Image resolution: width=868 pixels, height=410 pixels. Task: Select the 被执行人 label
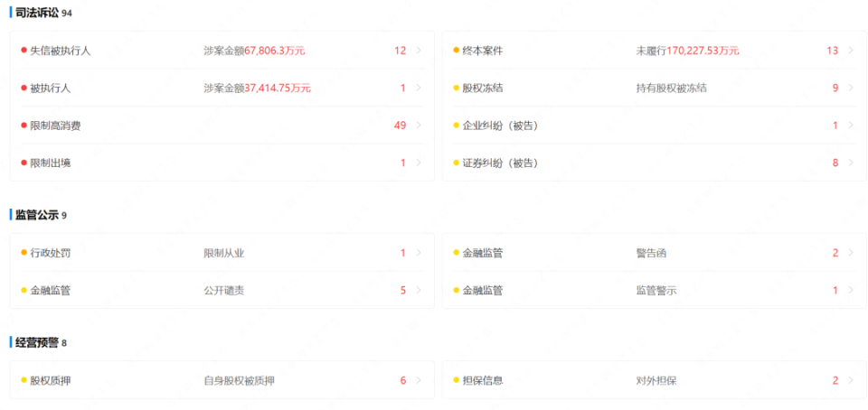[51, 88]
